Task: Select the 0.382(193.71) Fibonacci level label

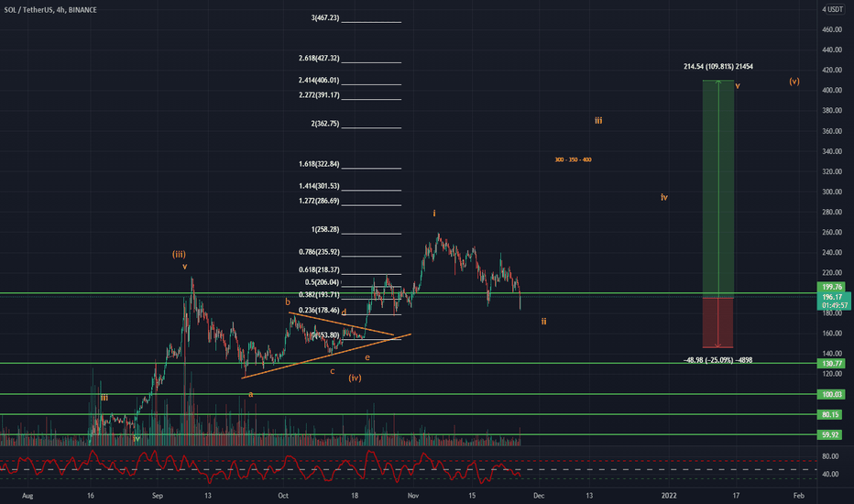Action: (x=319, y=295)
